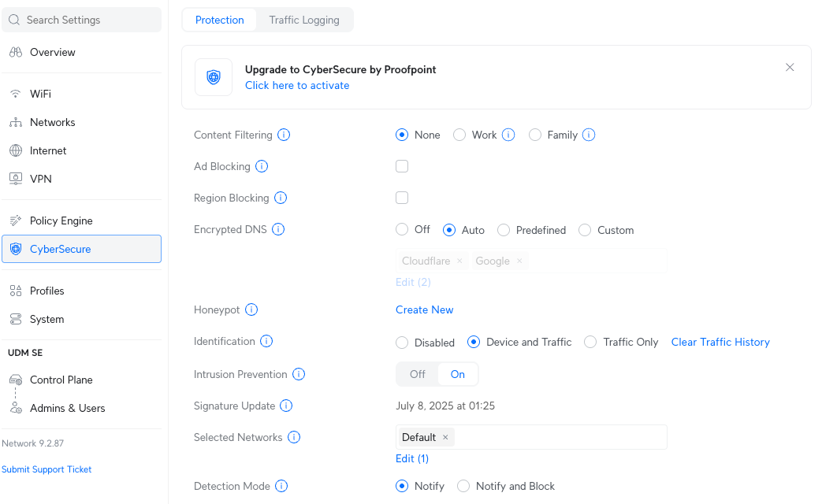Image resolution: width=822 pixels, height=504 pixels.
Task: Select the VPN sidebar icon
Action: pyautogui.click(x=16, y=179)
